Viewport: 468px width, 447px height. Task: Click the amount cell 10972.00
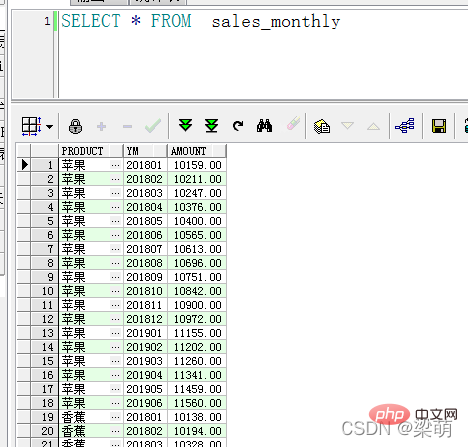point(197,319)
